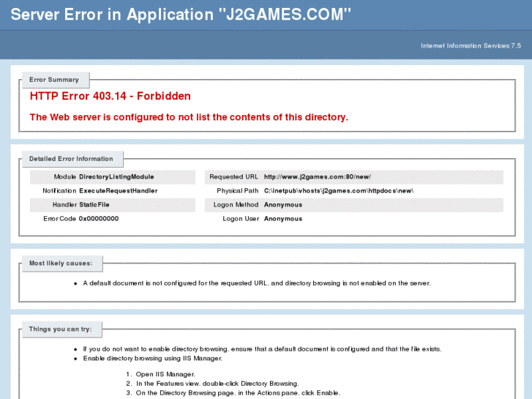The width and height of the screenshot is (532, 399).
Task: Click the 'Error Summary' section label
Action: [54, 80]
